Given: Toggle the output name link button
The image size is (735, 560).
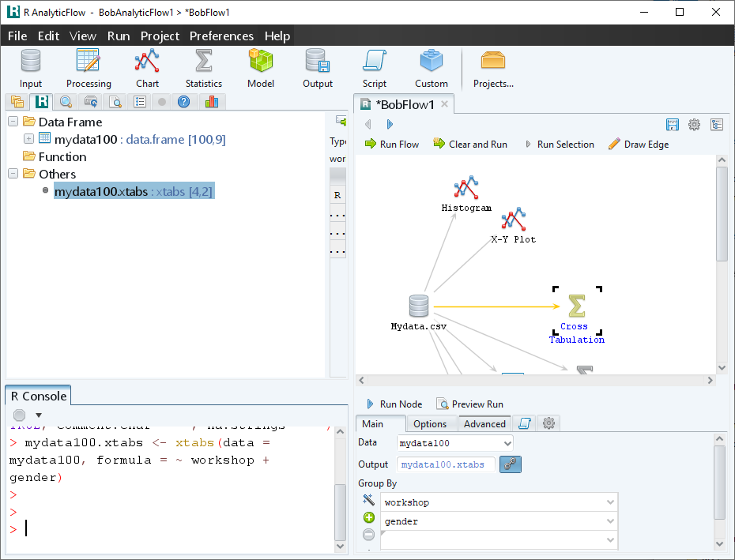Looking at the screenshot, I should [511, 464].
